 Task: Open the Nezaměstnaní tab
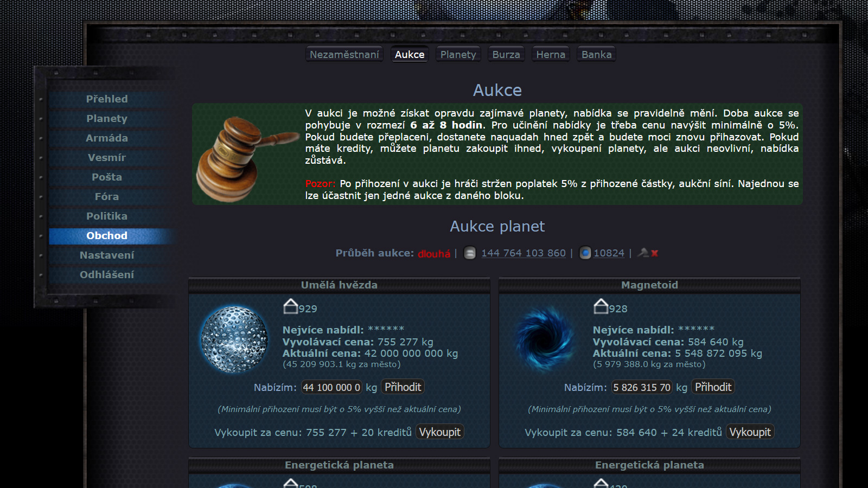pyautogui.click(x=344, y=55)
